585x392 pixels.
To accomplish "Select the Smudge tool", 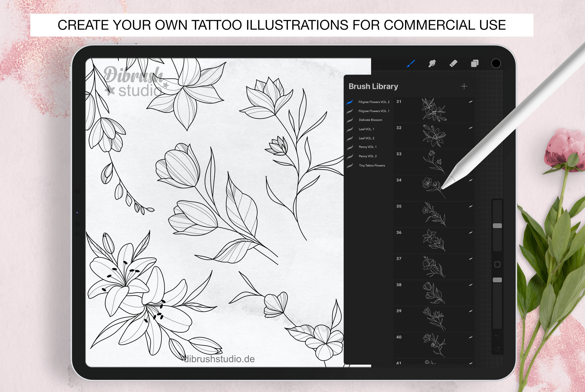I will click(x=432, y=63).
